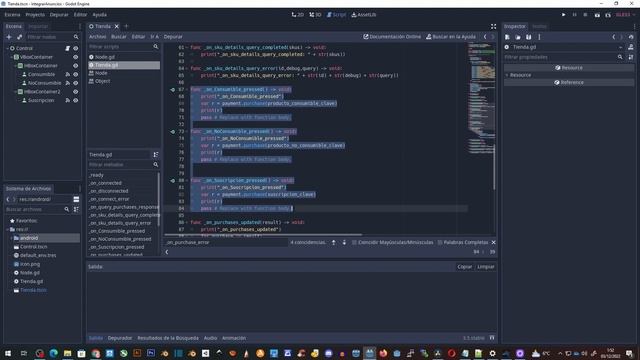Open signal connections icon on the Suscripcion node

(x=67, y=100)
